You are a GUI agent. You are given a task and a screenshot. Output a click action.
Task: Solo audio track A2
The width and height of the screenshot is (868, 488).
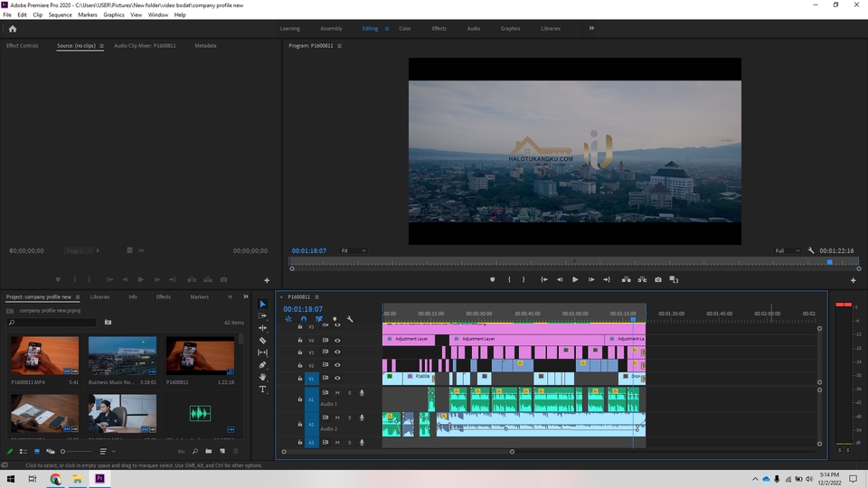(x=349, y=418)
